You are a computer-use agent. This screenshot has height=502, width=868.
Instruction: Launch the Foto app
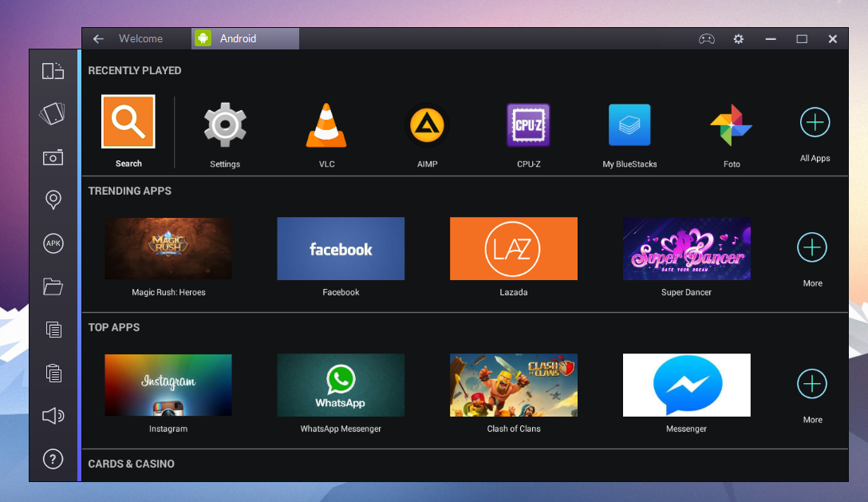[x=732, y=125]
